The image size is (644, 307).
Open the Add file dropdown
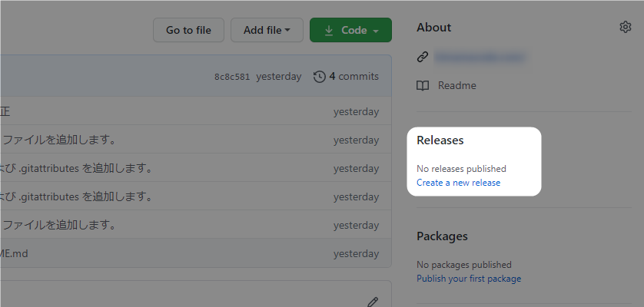coord(267,30)
